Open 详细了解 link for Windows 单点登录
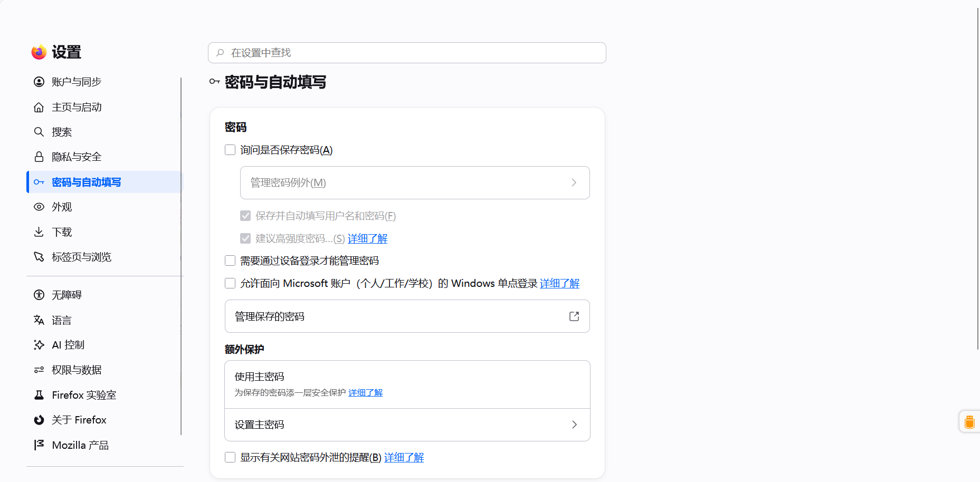Viewport: 980px width, 482px height. click(x=559, y=283)
